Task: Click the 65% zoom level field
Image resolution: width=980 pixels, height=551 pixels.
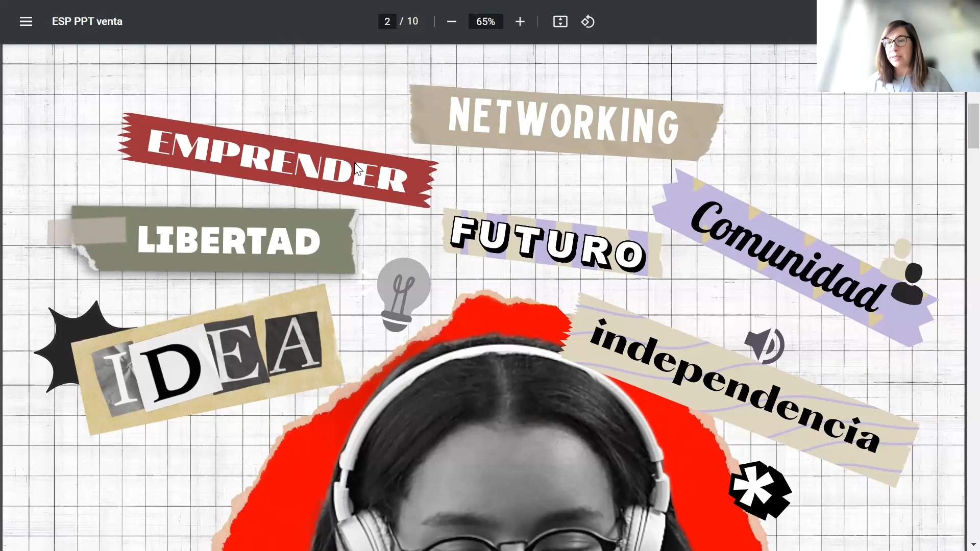Action: point(485,21)
